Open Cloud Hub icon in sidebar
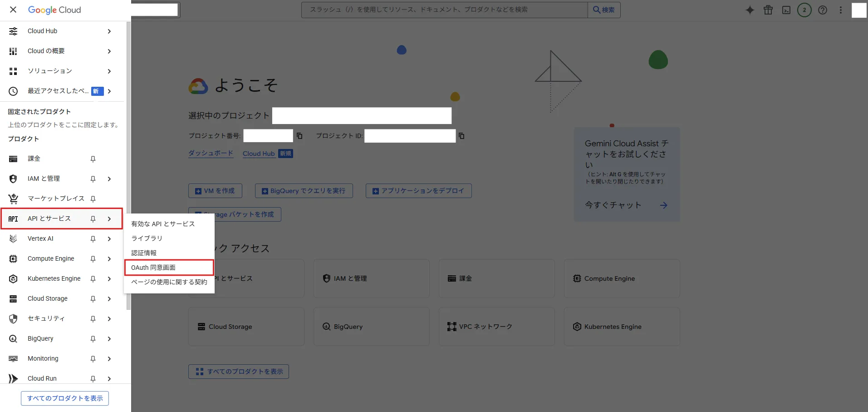The width and height of the screenshot is (868, 412). [13, 31]
